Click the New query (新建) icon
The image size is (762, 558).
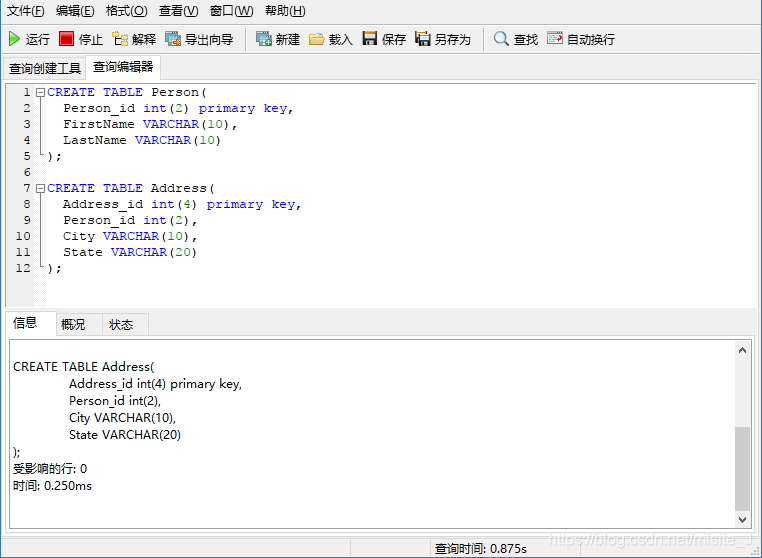tap(263, 38)
